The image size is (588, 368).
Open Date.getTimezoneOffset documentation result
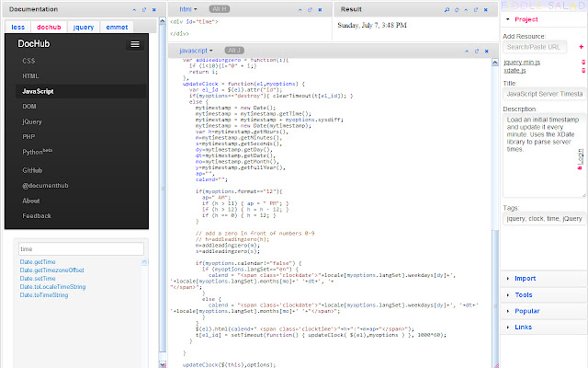tap(51, 270)
